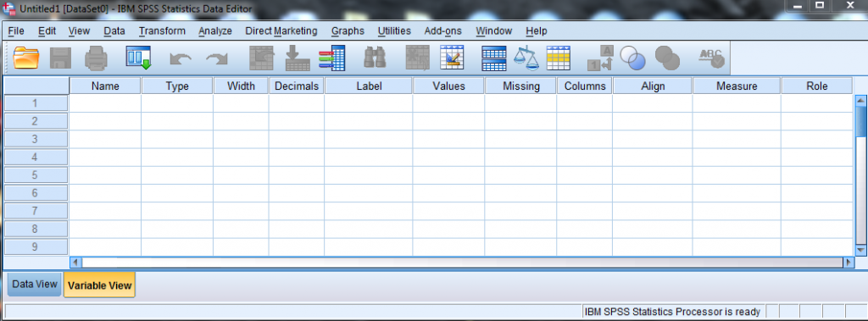Click the Go to case icon

[261, 58]
